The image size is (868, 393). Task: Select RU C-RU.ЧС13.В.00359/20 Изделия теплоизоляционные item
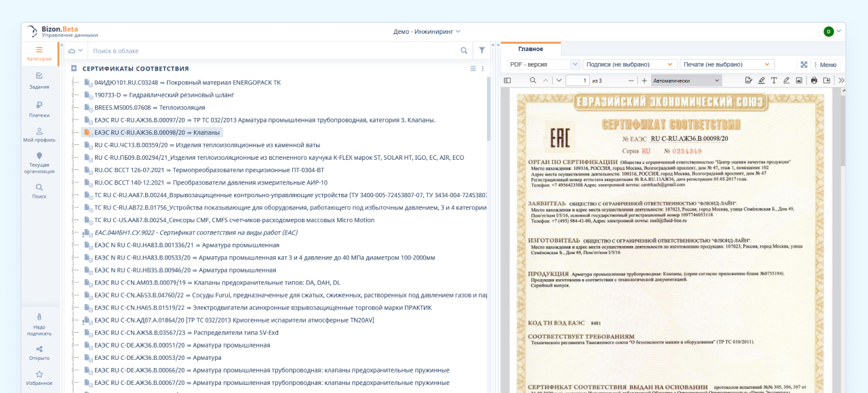pyautogui.click(x=201, y=145)
